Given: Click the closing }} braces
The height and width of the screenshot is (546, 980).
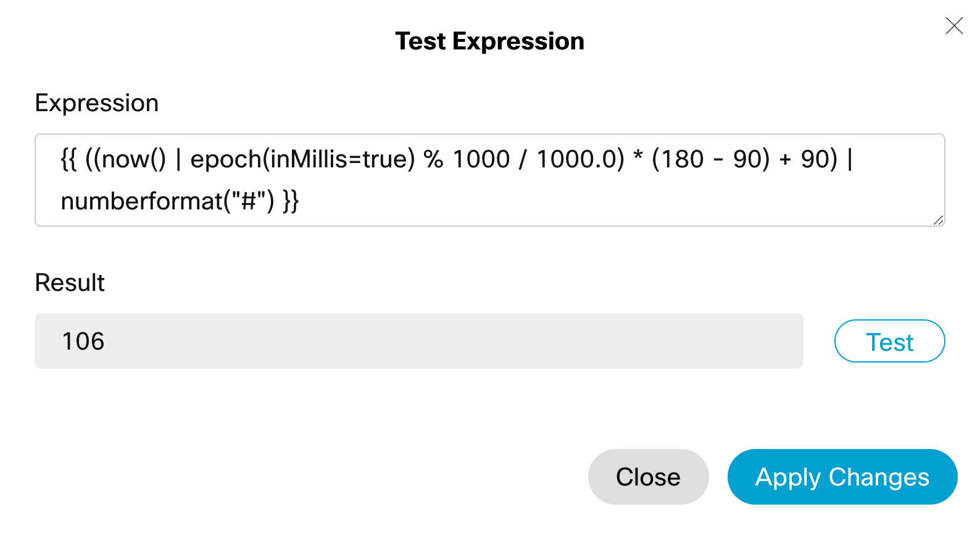Looking at the screenshot, I should [291, 201].
